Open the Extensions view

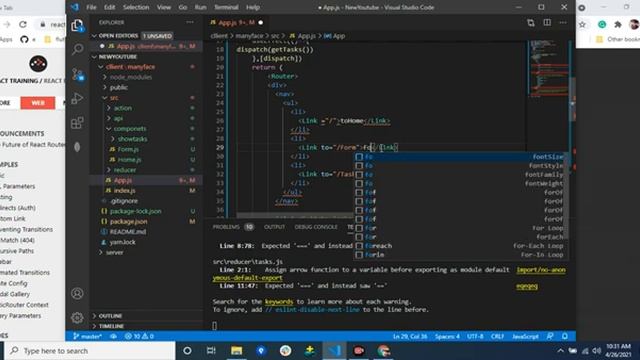[77, 122]
